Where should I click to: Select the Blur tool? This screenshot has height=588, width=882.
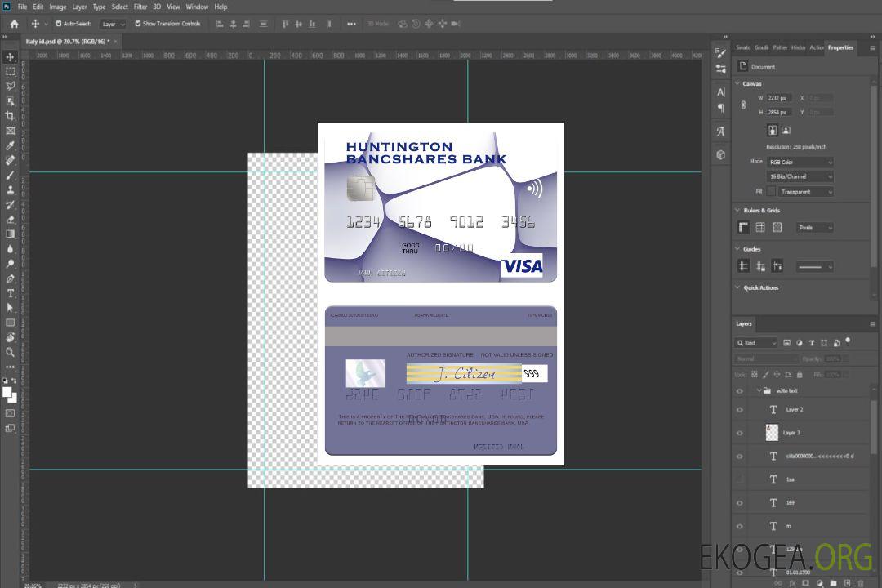10,249
